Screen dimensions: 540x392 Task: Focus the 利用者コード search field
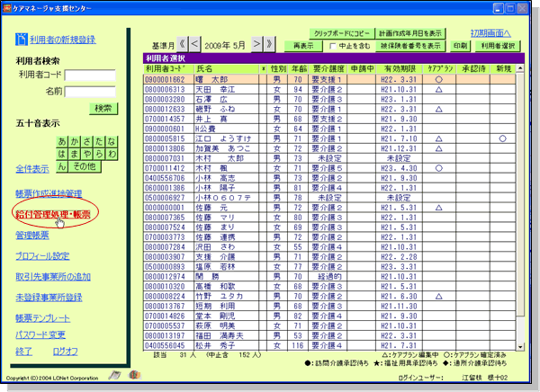click(90, 76)
